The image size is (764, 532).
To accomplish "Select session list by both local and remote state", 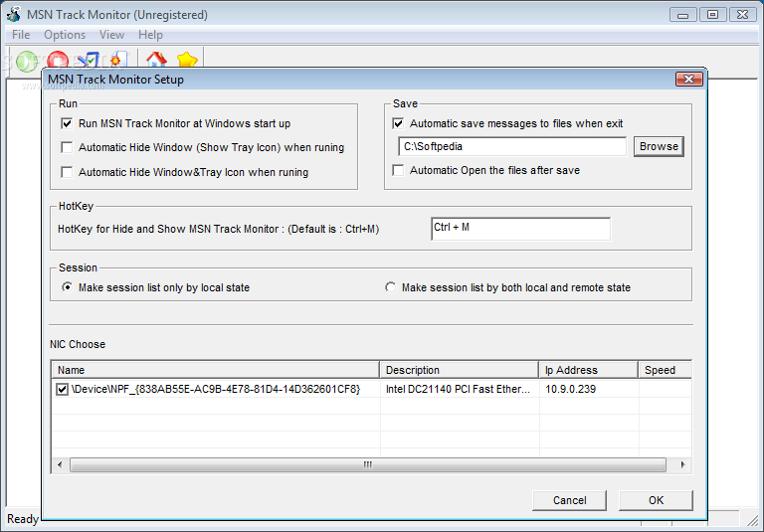I will (x=390, y=287).
